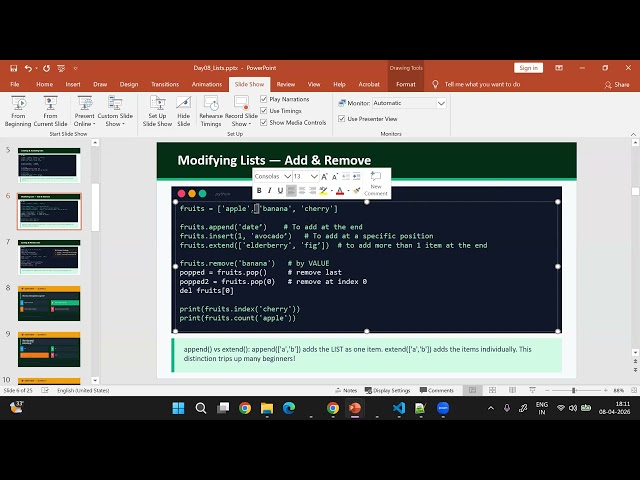The image size is (640, 480).
Task: Switch to Slide Sorter view
Action: [x=492, y=390]
